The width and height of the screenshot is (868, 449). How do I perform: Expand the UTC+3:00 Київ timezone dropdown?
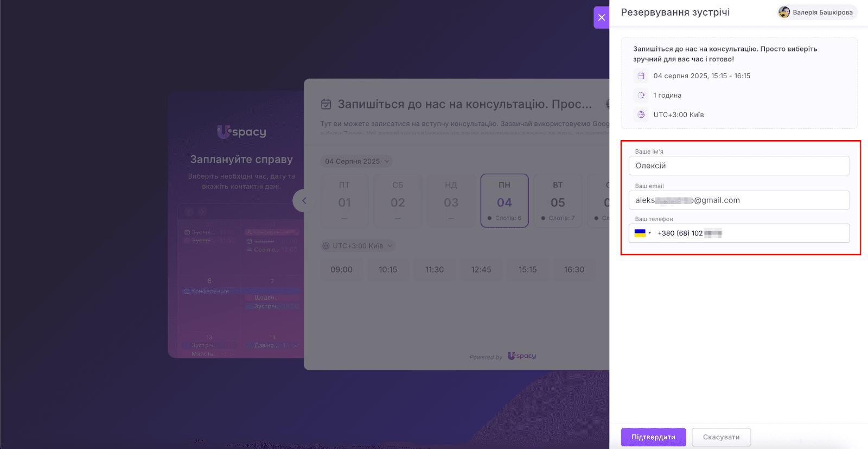click(x=358, y=246)
